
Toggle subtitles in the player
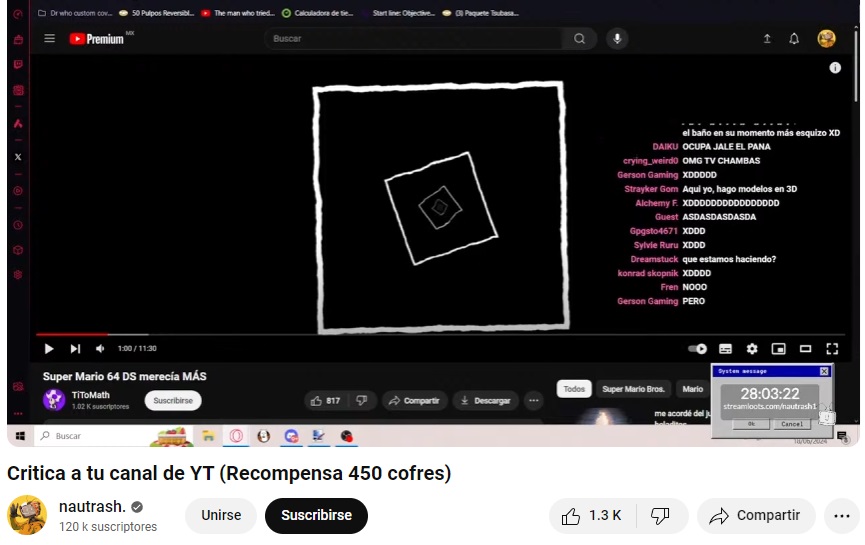[x=725, y=349]
